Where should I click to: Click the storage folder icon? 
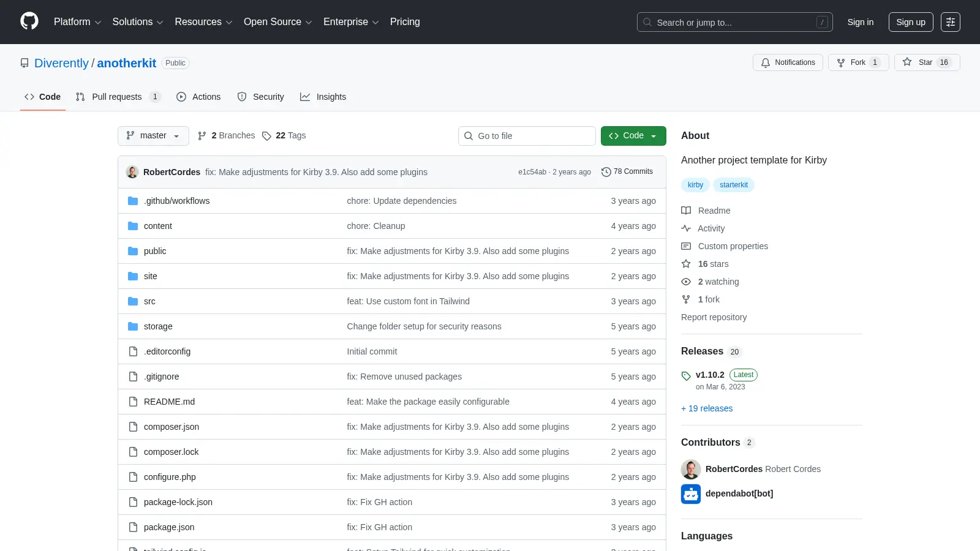point(133,326)
